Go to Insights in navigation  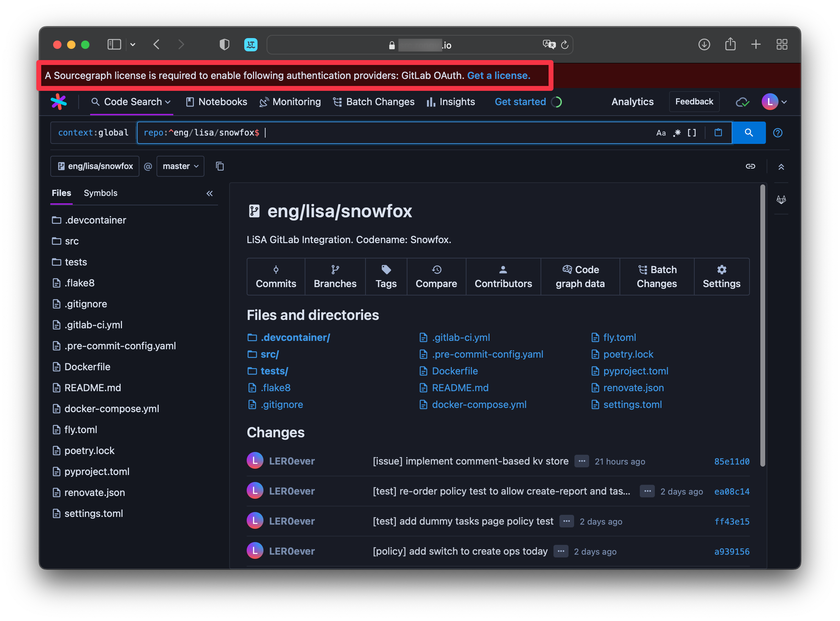pyautogui.click(x=451, y=102)
